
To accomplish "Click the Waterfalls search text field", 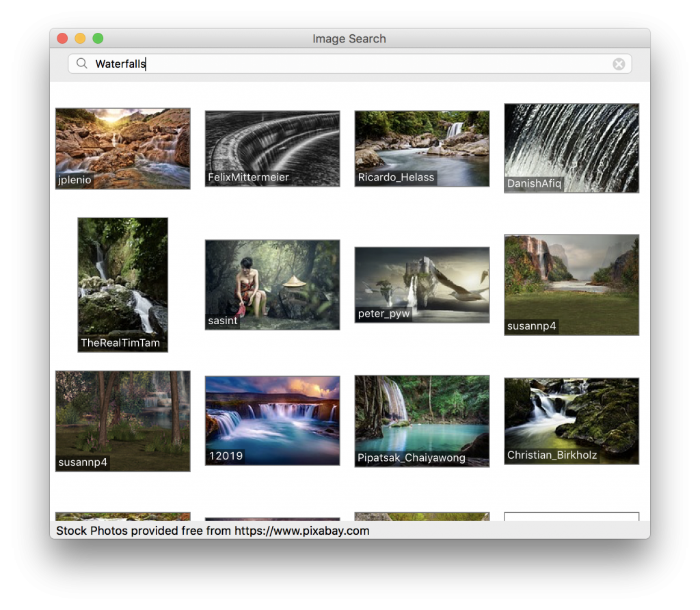I will pyautogui.click(x=349, y=64).
